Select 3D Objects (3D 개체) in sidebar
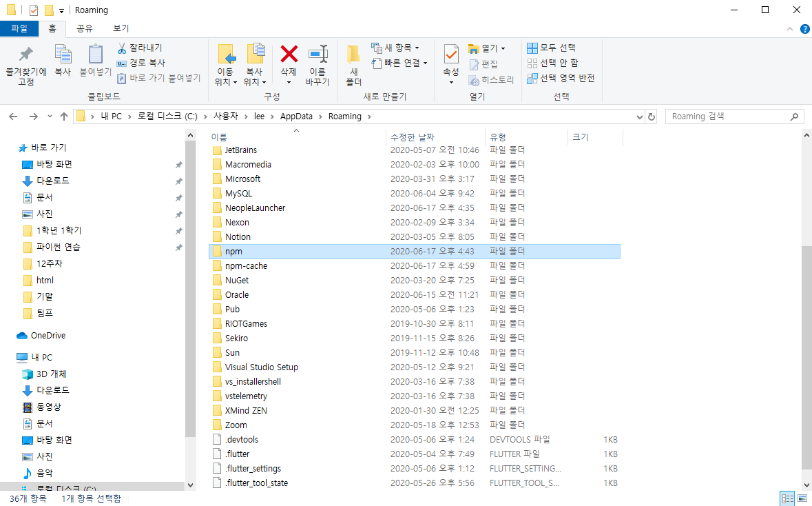 pos(45,374)
